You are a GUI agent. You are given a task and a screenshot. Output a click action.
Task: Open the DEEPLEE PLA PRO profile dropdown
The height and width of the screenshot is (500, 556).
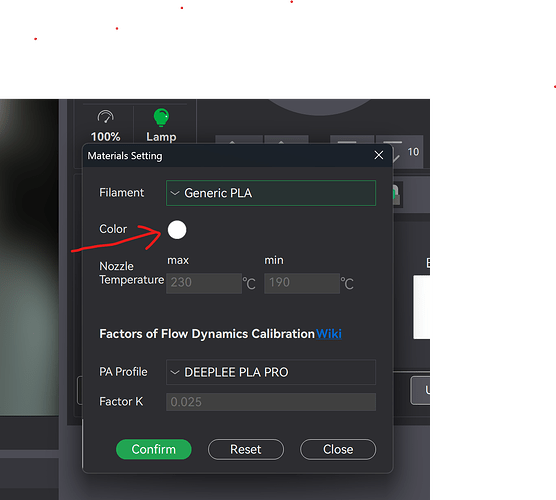click(x=271, y=372)
